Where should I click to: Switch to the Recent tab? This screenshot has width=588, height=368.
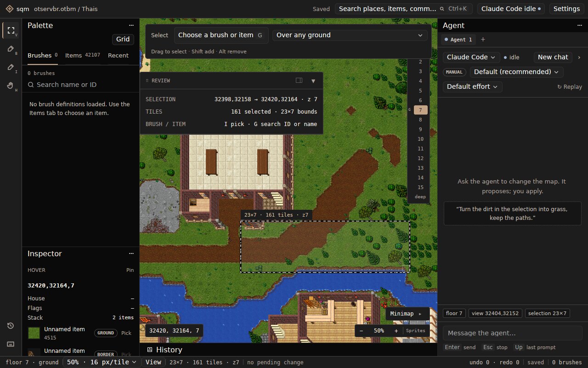tap(118, 55)
